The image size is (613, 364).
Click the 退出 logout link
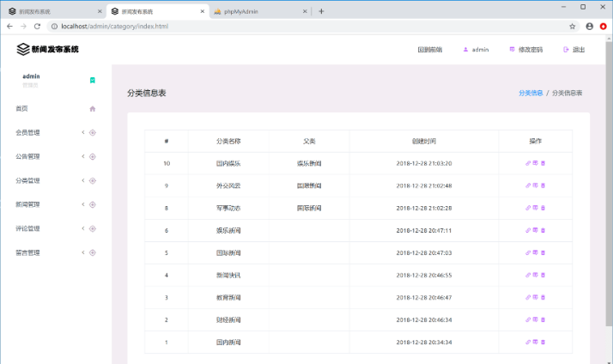tap(574, 50)
